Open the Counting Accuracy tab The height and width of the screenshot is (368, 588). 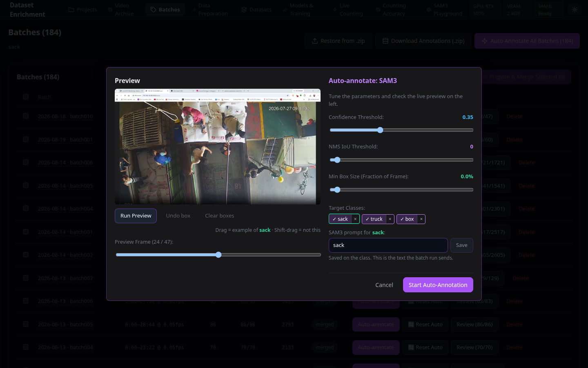point(390,9)
